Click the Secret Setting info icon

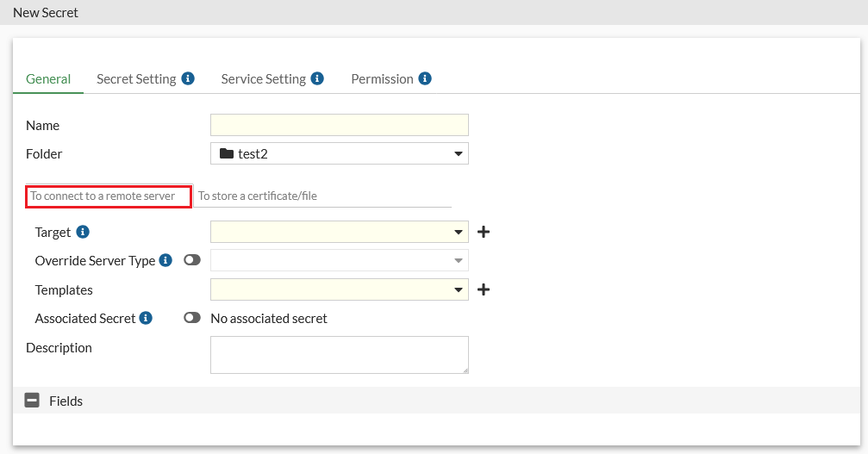pos(188,78)
